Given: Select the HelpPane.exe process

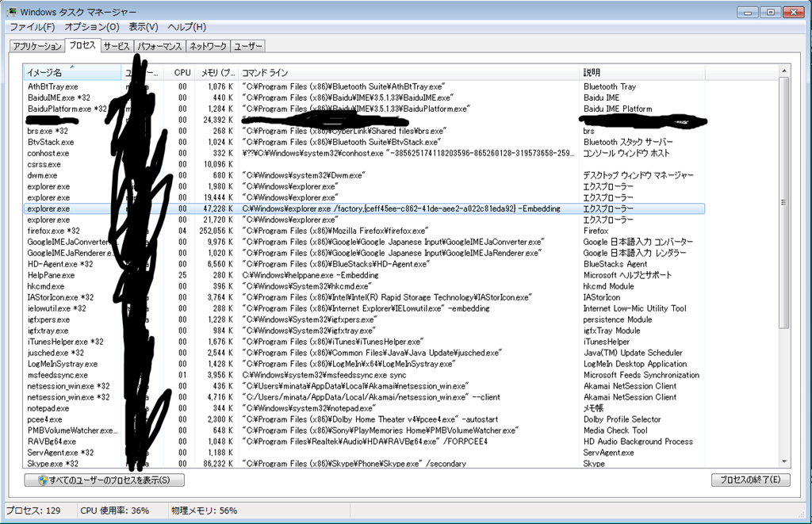Looking at the screenshot, I should (364, 275).
